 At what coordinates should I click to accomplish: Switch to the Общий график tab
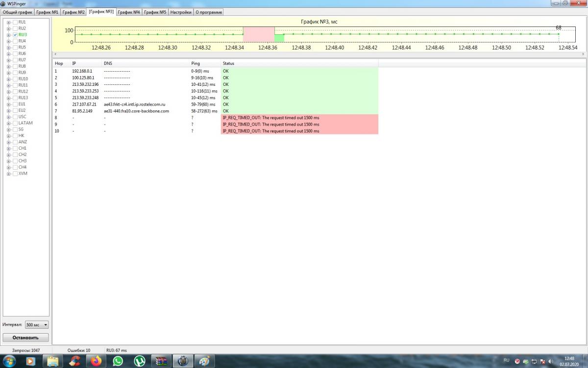click(x=18, y=12)
